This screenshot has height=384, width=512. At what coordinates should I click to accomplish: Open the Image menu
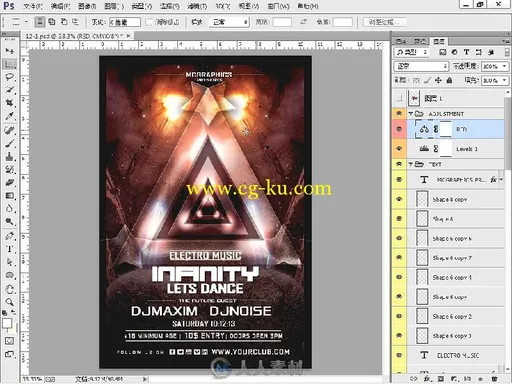click(87, 6)
